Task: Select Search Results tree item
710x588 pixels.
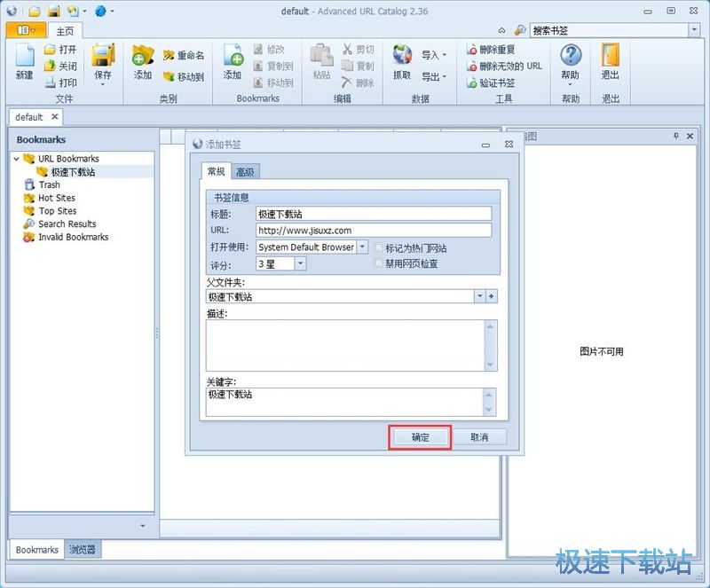Action: (67, 224)
